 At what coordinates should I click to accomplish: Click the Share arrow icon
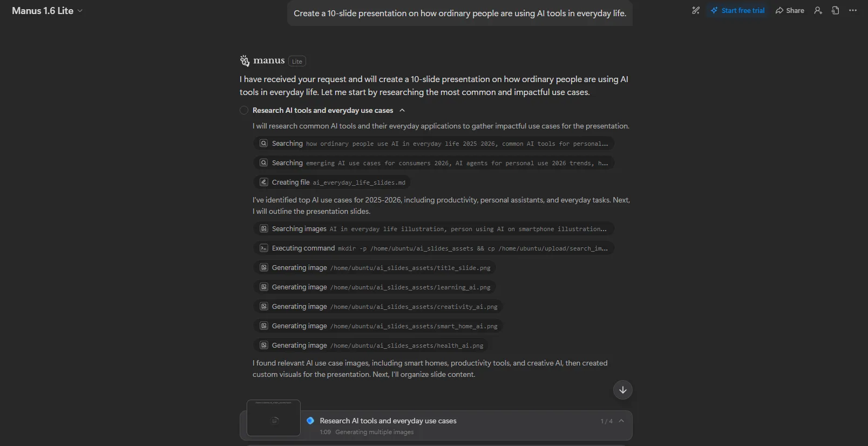[779, 10]
